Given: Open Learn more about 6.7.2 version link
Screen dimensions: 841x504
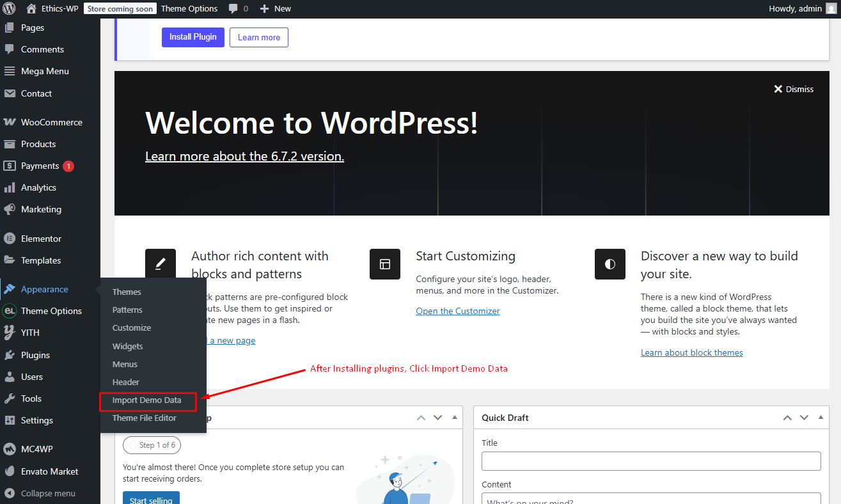Looking at the screenshot, I should pyautogui.click(x=244, y=156).
